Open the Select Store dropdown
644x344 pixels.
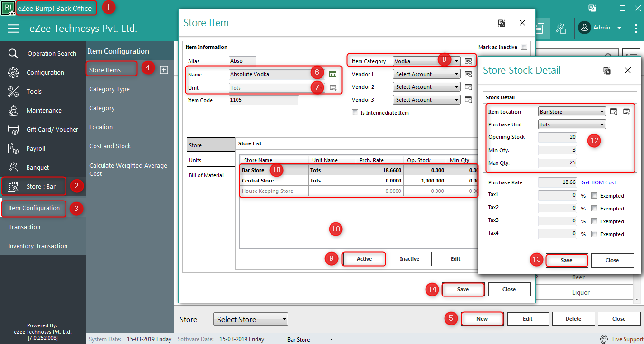point(251,319)
